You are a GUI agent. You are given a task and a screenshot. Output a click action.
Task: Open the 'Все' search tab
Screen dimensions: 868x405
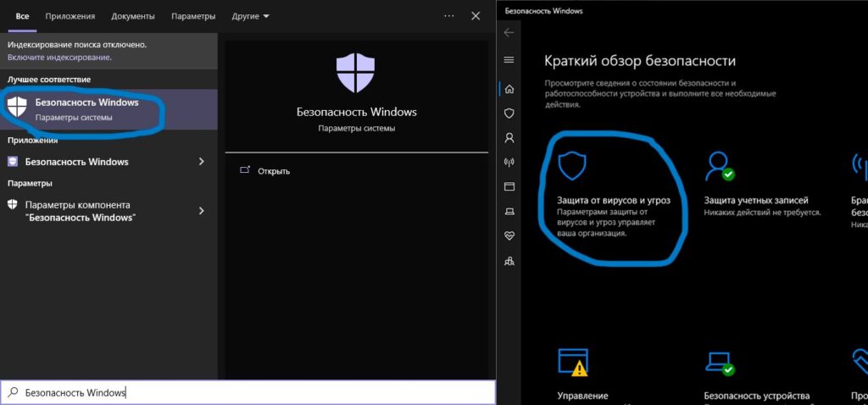pos(22,17)
